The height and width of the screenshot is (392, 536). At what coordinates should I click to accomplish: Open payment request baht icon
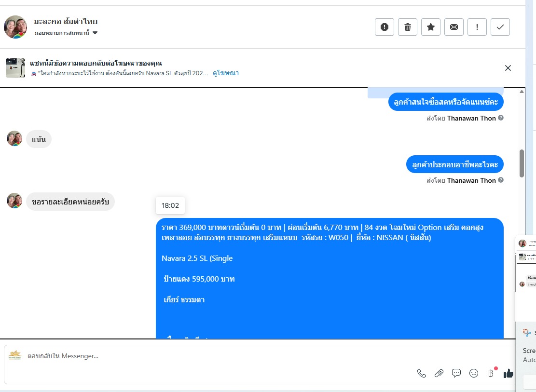tap(491, 373)
